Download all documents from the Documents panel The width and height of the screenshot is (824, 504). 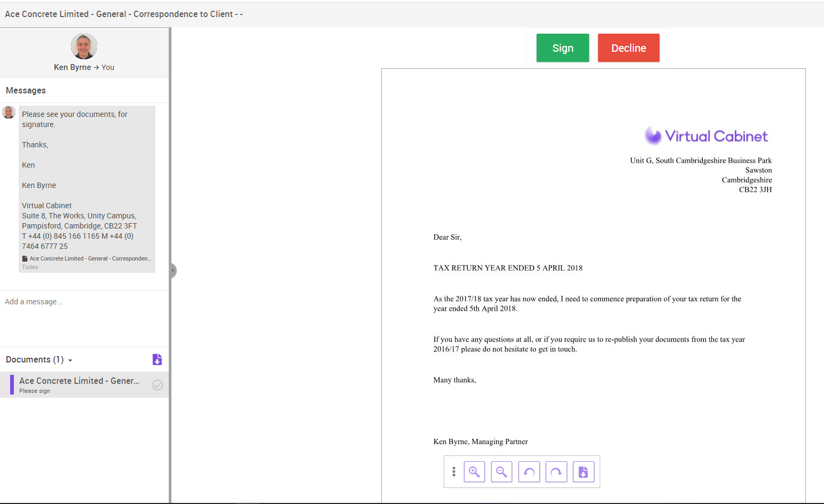click(157, 359)
